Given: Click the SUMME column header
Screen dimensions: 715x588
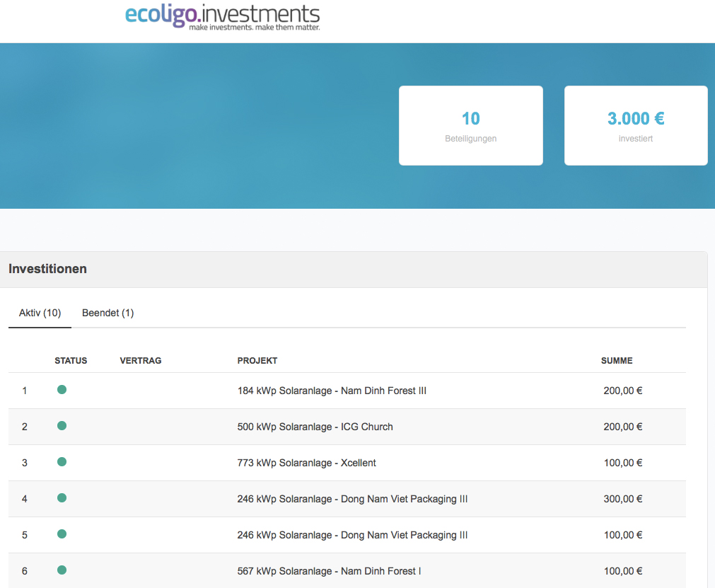Looking at the screenshot, I should pyautogui.click(x=617, y=360).
